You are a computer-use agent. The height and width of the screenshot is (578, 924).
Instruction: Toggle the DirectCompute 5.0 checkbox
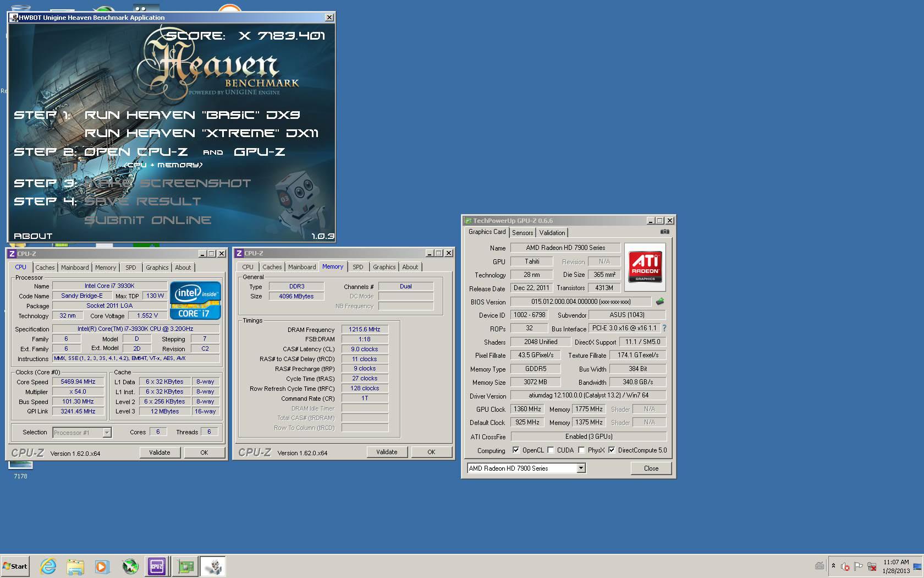(612, 450)
